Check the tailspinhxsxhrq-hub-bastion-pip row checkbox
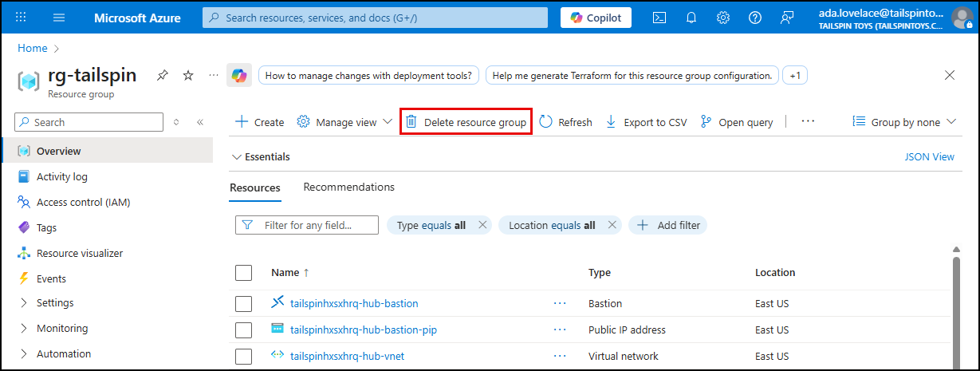This screenshot has width=980, height=371. coord(244,330)
